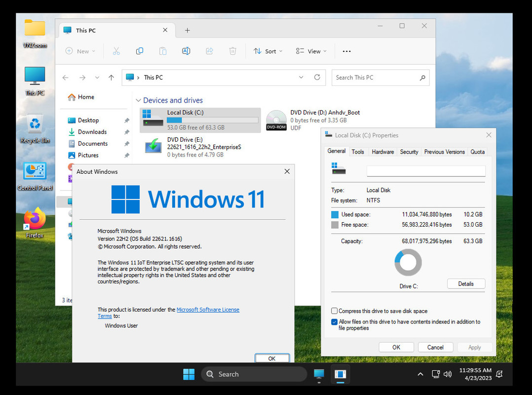
Task: Switch to Previous Versions tab
Action: coord(444,152)
